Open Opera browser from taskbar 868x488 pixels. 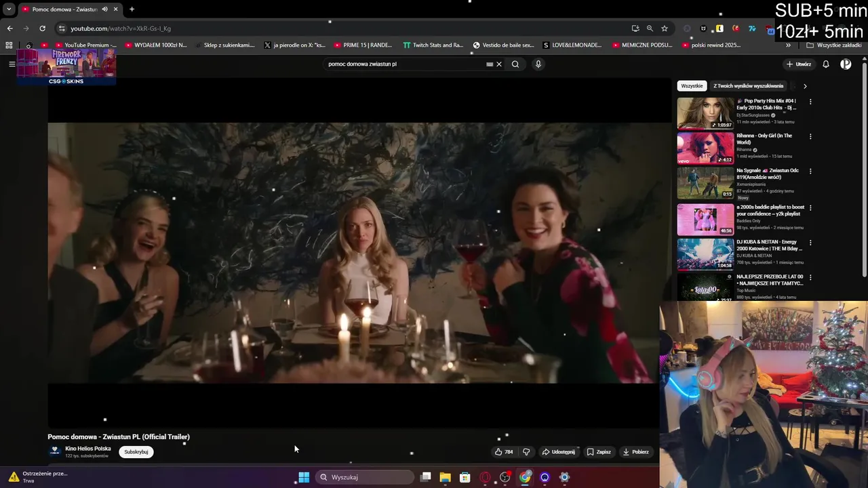485,477
